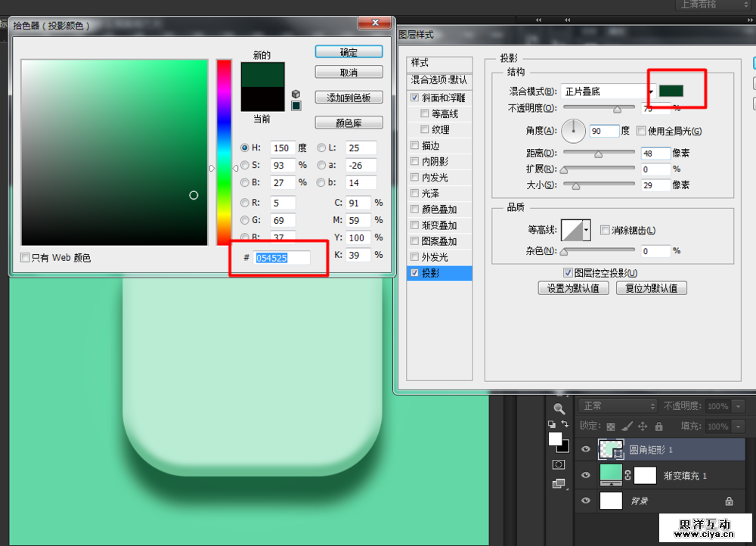Select the Zoom tool magnifier icon

559,409
